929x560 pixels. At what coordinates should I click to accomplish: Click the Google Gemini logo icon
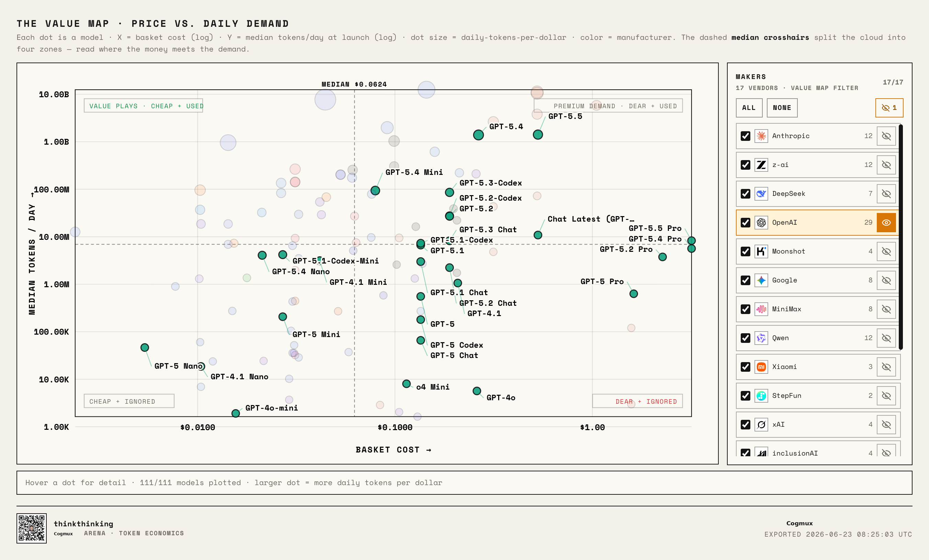761,280
